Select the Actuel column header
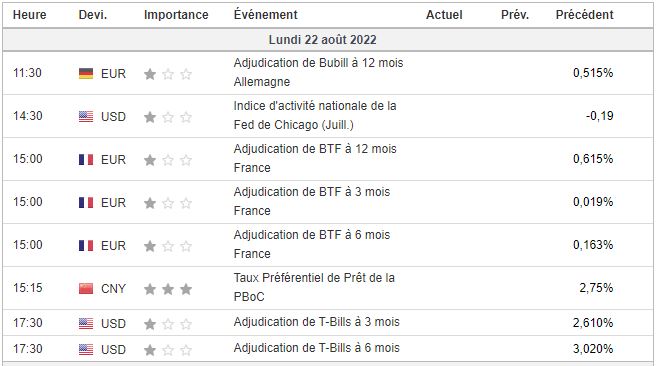The height and width of the screenshot is (366, 660). 444,15
